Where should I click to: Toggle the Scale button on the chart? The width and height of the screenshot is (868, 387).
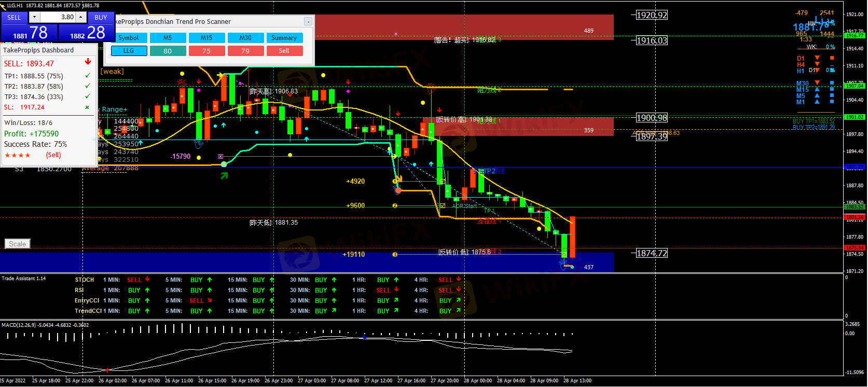click(x=17, y=244)
